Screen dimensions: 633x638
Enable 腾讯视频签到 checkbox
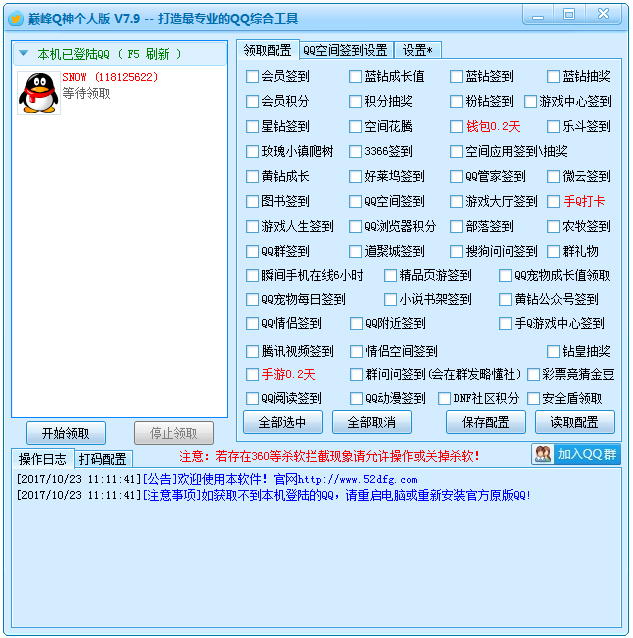point(252,351)
